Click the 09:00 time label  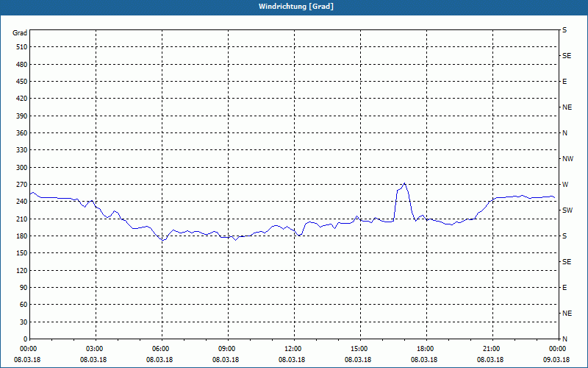228,349
